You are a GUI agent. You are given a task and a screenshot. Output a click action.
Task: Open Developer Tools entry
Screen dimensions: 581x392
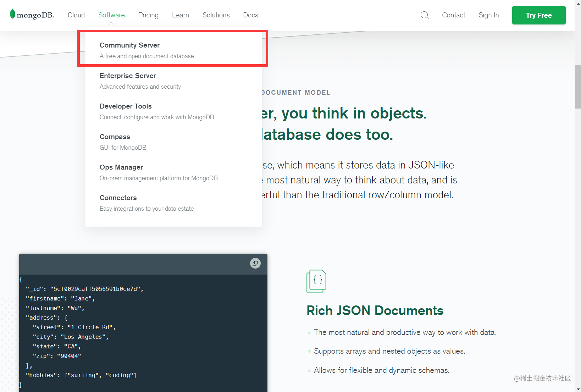coord(125,106)
